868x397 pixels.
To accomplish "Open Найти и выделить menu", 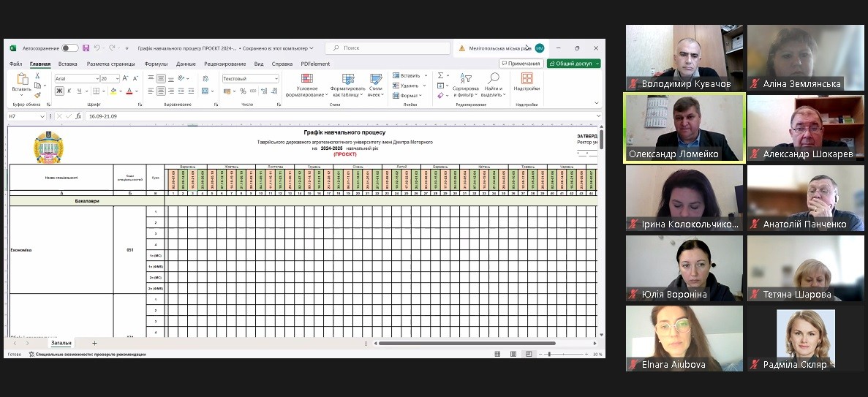I will coord(494,86).
